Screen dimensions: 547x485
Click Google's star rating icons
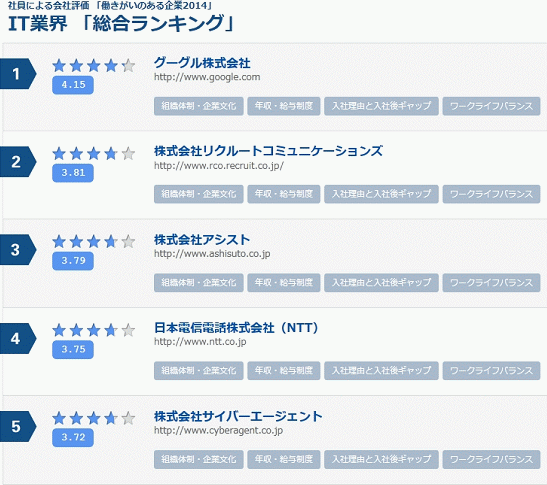93,66
